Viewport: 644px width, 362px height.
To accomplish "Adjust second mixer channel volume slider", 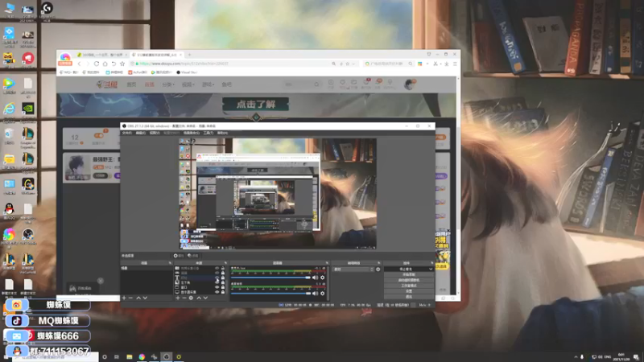I will pos(270,294).
